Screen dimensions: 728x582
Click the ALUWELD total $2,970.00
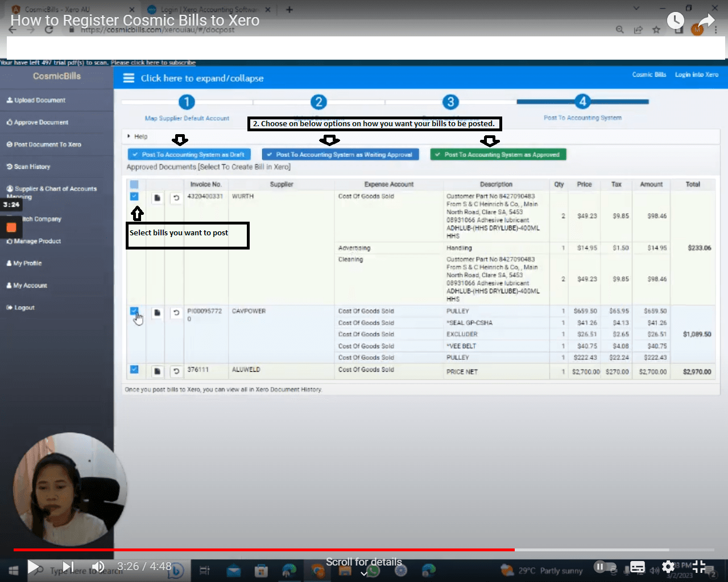(697, 372)
